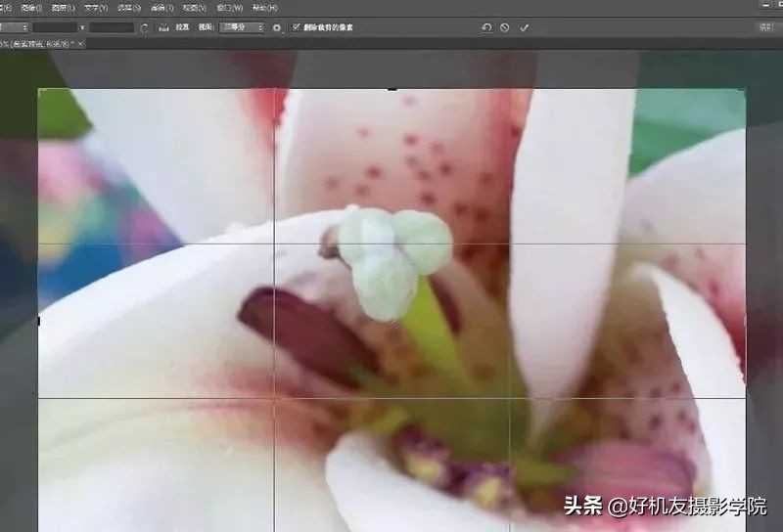Screen dimensions: 783x532
Task: Open the 文字(Y) menu
Action: point(96,8)
